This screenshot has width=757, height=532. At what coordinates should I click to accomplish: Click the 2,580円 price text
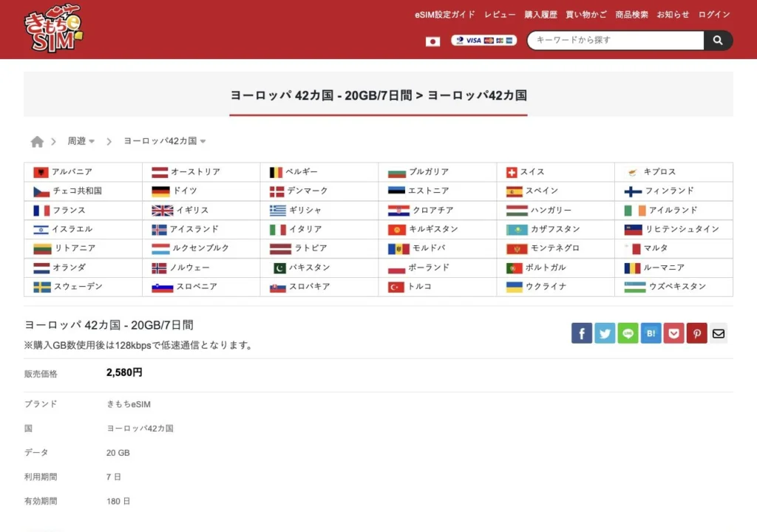point(124,372)
